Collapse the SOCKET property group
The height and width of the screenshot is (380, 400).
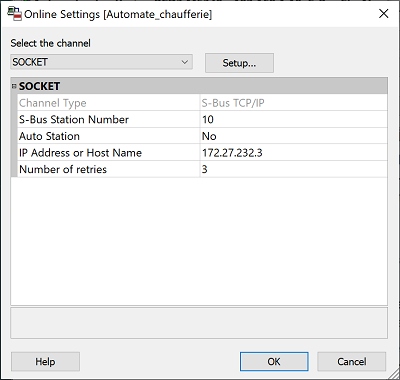pos(14,86)
